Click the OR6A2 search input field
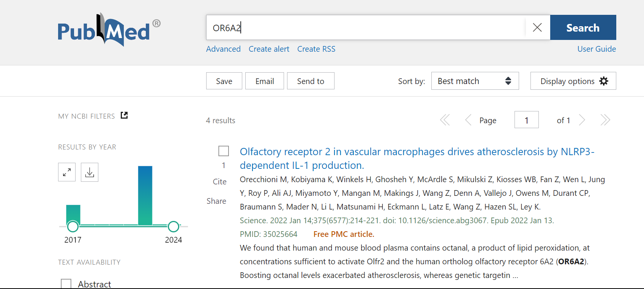Image resolution: width=644 pixels, height=289 pixels. click(x=365, y=28)
